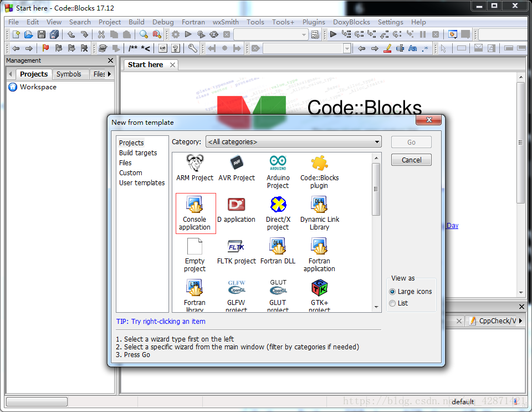The image size is (532, 412).
Task: Select the Code::Blocks plugin template
Action: (x=319, y=172)
